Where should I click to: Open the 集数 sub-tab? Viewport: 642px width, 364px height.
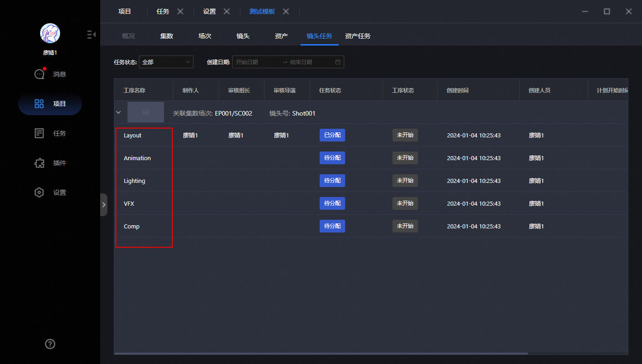167,36
